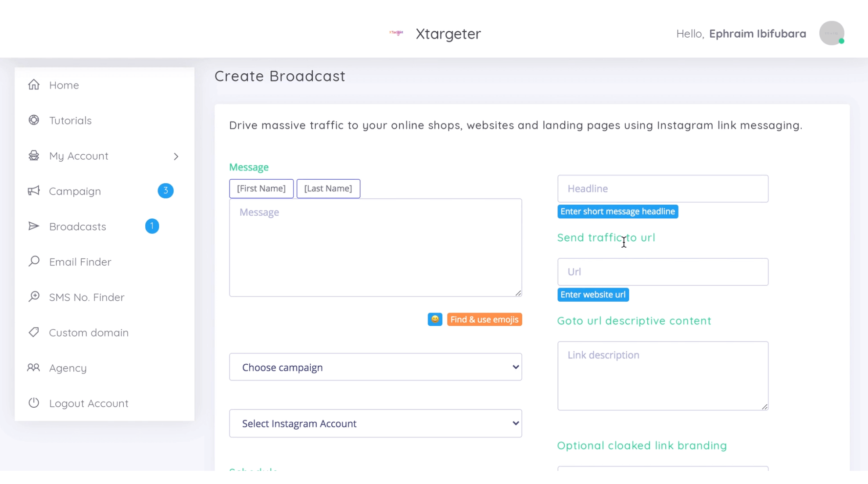Image resolution: width=868 pixels, height=484 pixels.
Task: Click the SMS No. Finder sidebar icon
Action: [x=33, y=296]
